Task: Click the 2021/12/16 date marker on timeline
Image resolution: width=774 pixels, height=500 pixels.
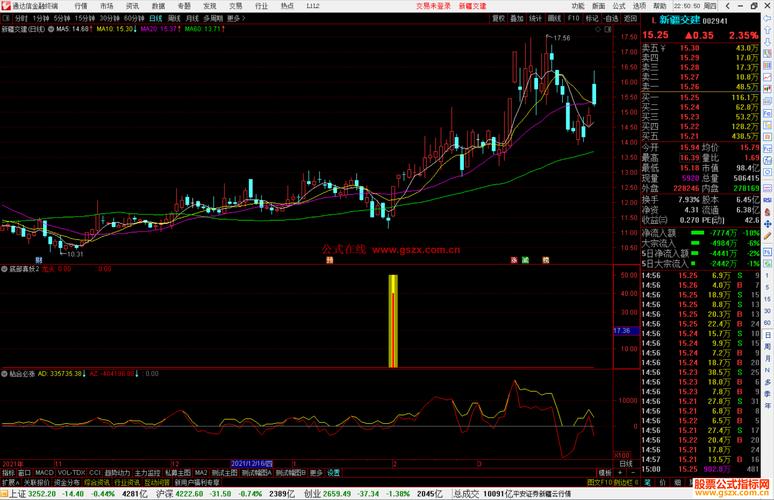Action: point(252,464)
